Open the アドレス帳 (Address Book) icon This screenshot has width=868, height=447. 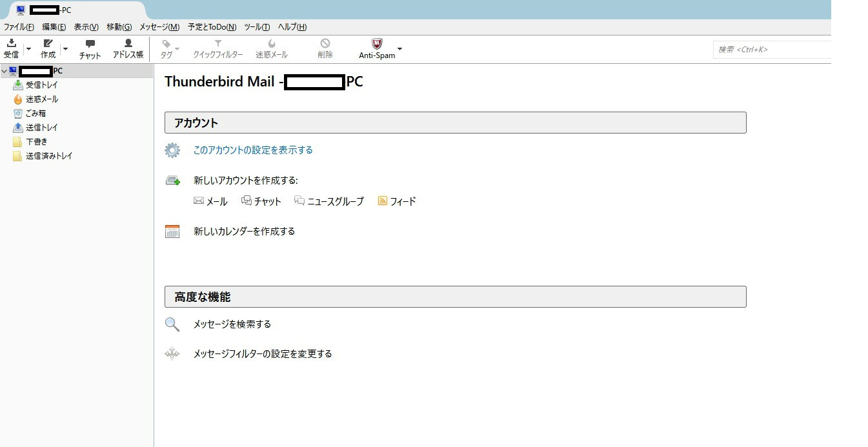128,44
